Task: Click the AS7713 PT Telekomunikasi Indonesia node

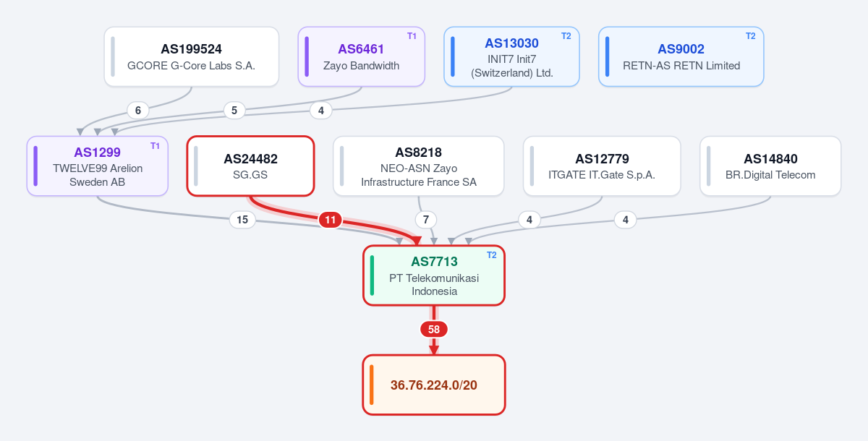Action: (x=434, y=275)
